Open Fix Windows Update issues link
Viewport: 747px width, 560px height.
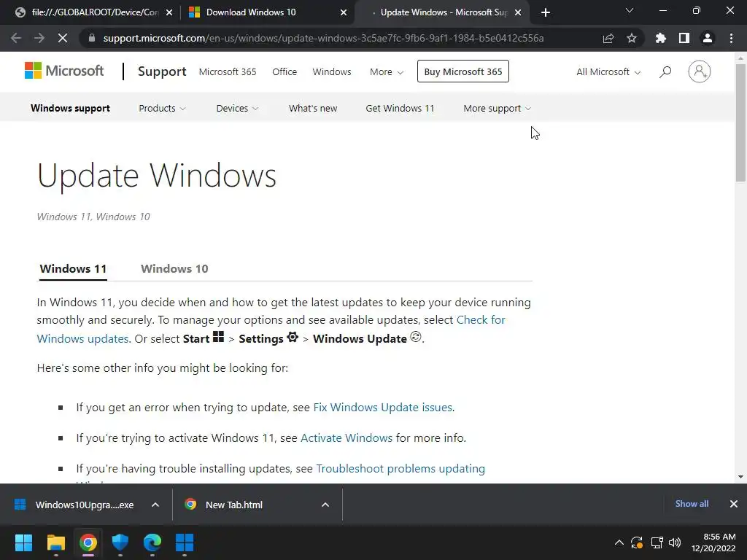[382, 408]
